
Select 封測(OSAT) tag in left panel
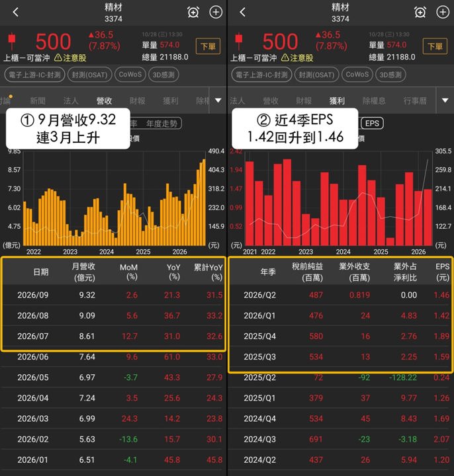[89, 75]
